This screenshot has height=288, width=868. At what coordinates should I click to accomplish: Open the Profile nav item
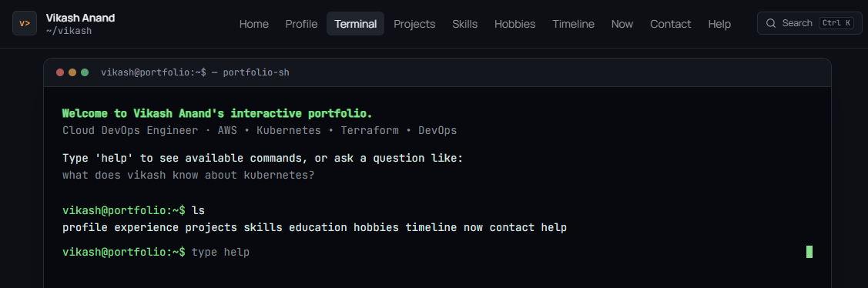[301, 24]
